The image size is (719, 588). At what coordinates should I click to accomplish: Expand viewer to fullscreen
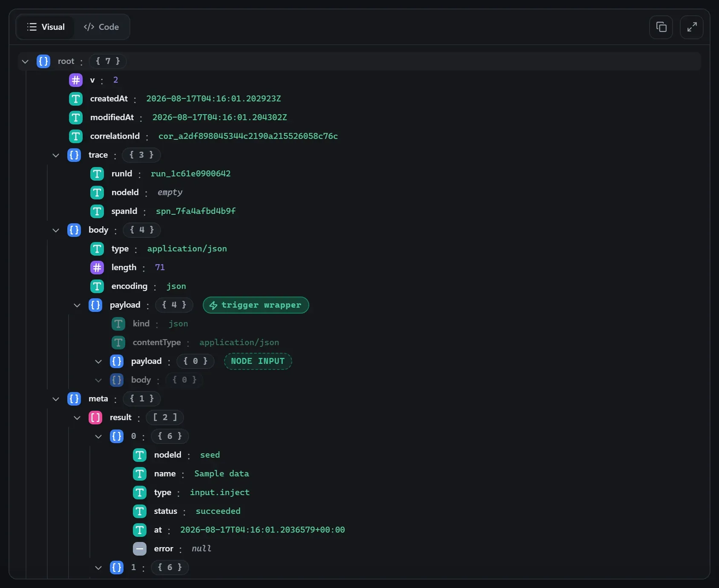tap(692, 27)
